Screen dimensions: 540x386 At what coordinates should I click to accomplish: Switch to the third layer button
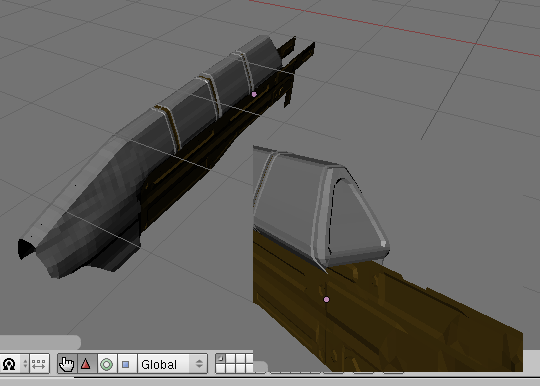[240, 359]
